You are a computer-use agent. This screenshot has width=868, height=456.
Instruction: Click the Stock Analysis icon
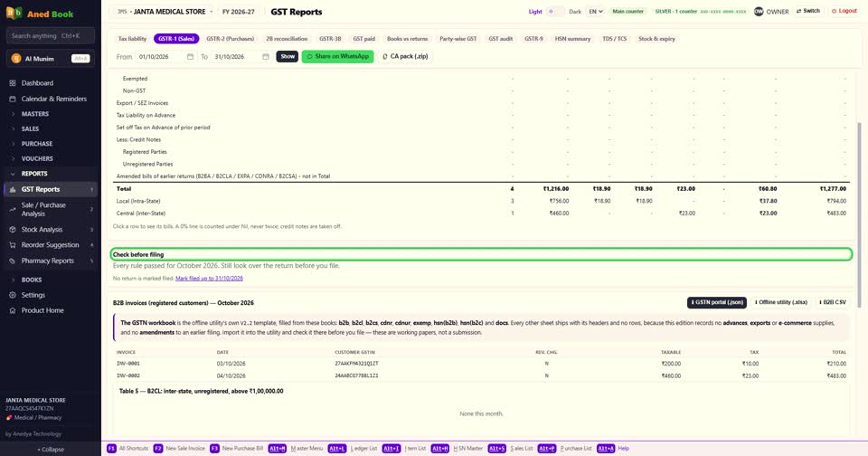12,230
